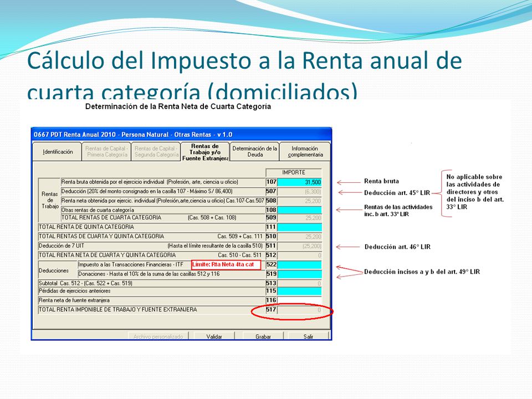Click the PDT Renta Anual 2010 title bar
Image resolution: width=532 pixels, height=399 pixels.
pyautogui.click(x=181, y=134)
